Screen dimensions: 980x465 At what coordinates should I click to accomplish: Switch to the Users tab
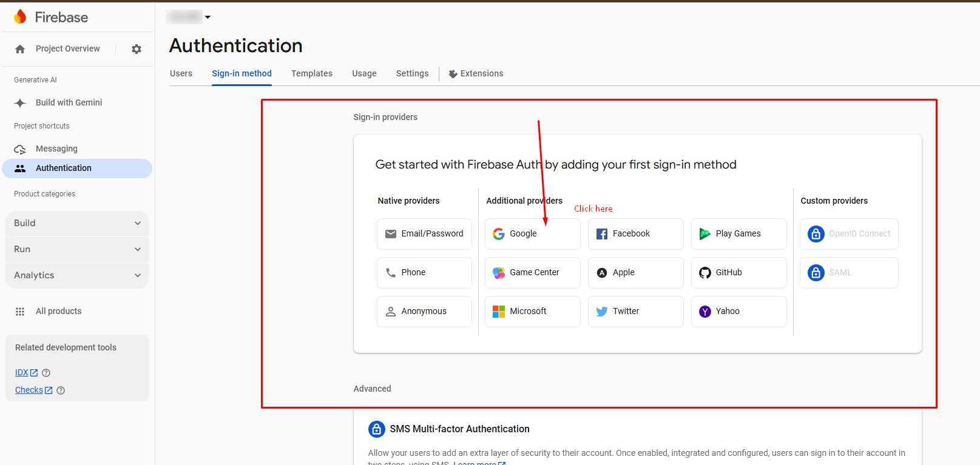coord(181,73)
